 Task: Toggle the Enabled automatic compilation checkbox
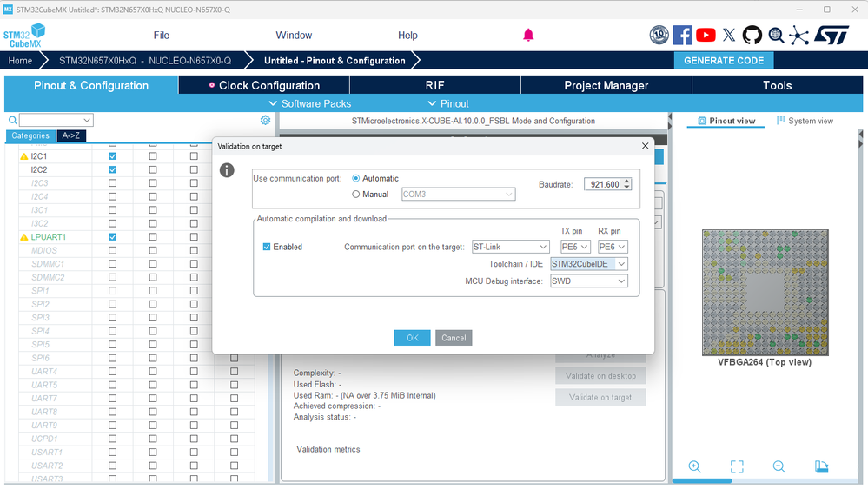pyautogui.click(x=267, y=247)
